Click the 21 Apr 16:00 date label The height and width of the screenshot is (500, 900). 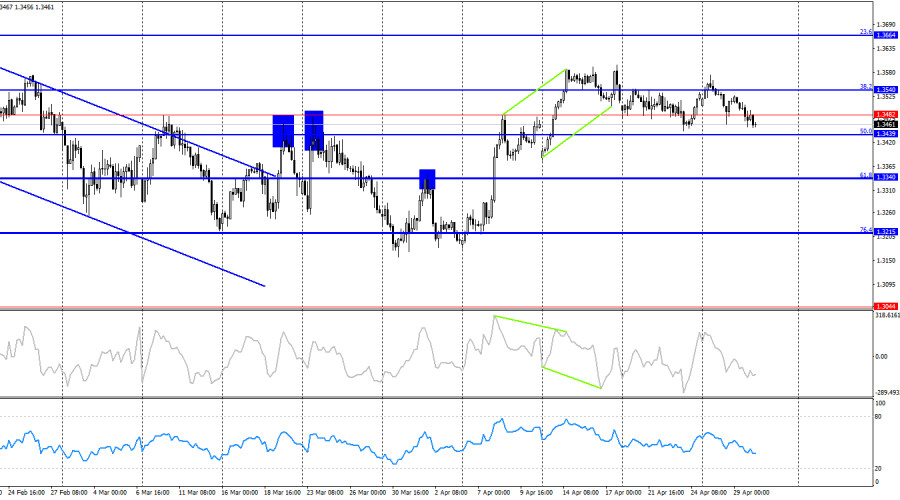pos(666,493)
